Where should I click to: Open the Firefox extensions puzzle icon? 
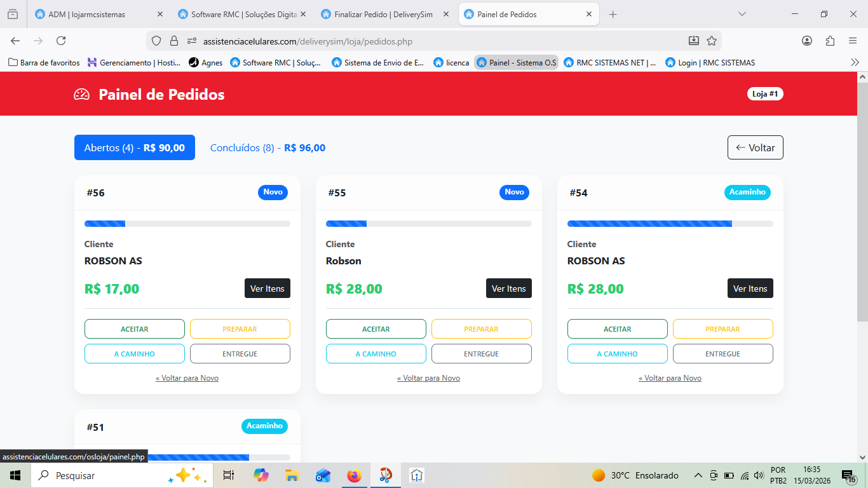point(830,41)
